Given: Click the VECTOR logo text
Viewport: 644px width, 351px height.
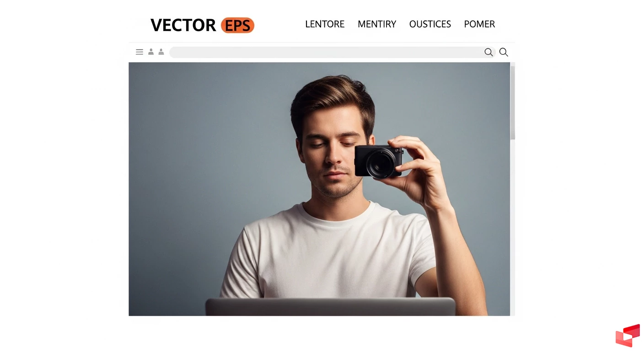Looking at the screenshot, I should coord(183,25).
